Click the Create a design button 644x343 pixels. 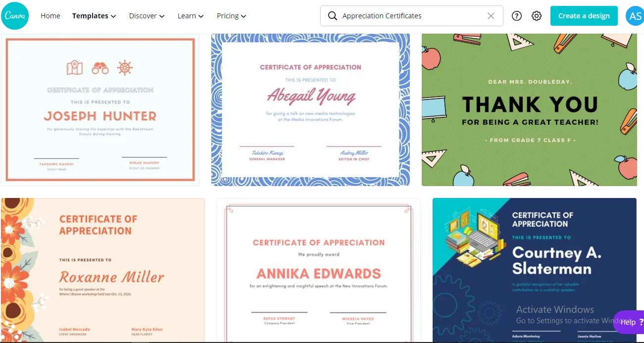tap(584, 16)
